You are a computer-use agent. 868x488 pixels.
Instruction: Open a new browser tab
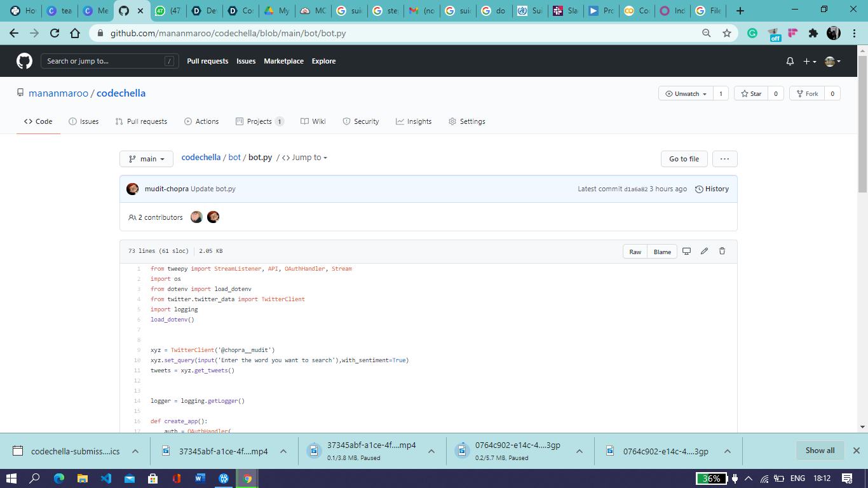point(740,11)
